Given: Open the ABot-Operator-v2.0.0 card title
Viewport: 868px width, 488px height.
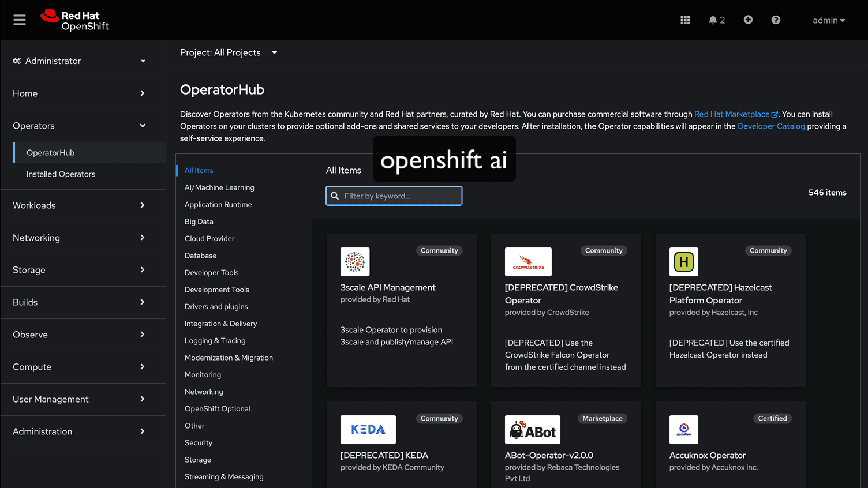Looking at the screenshot, I should 549,455.
